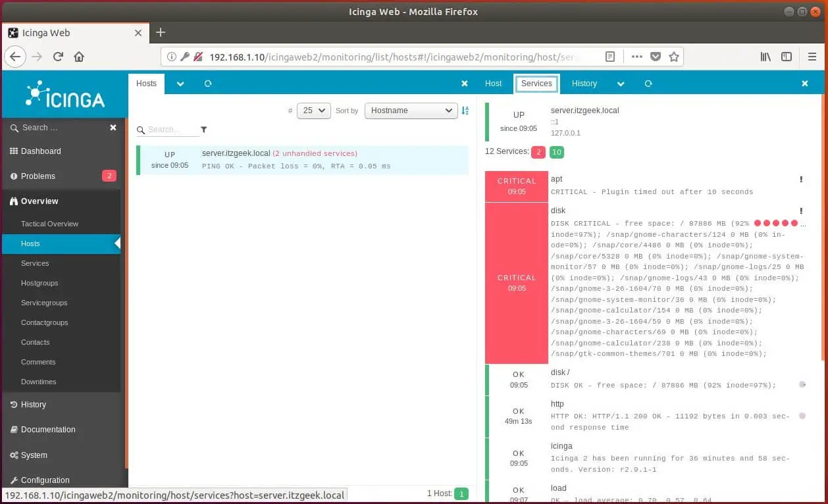828x504 pixels.
Task: Go to the Firefox home page
Action: (x=79, y=57)
